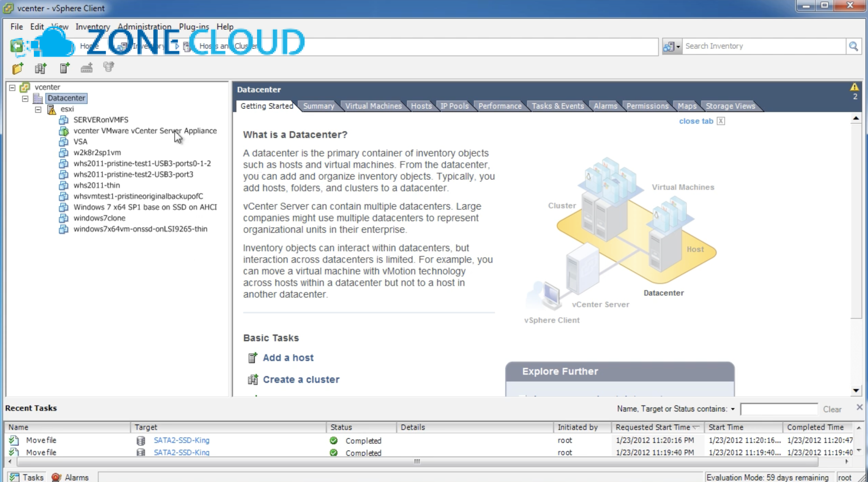Open the Storage Views tab

[730, 106]
